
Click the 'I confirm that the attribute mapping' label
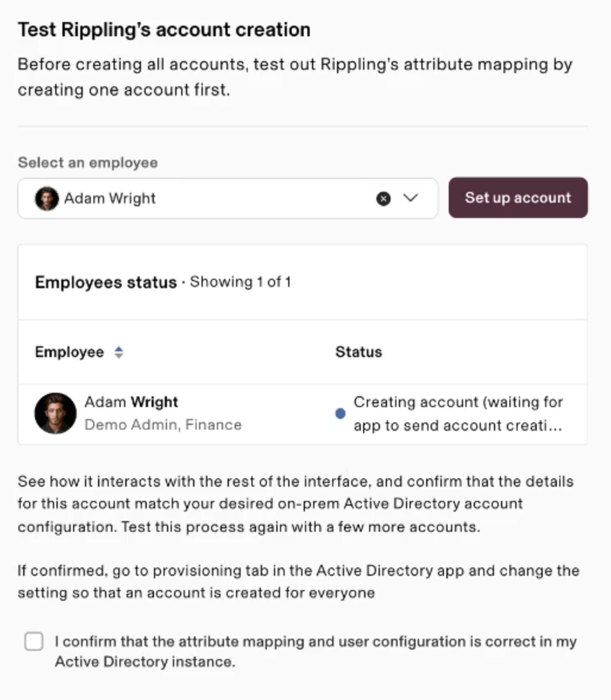[316, 651]
